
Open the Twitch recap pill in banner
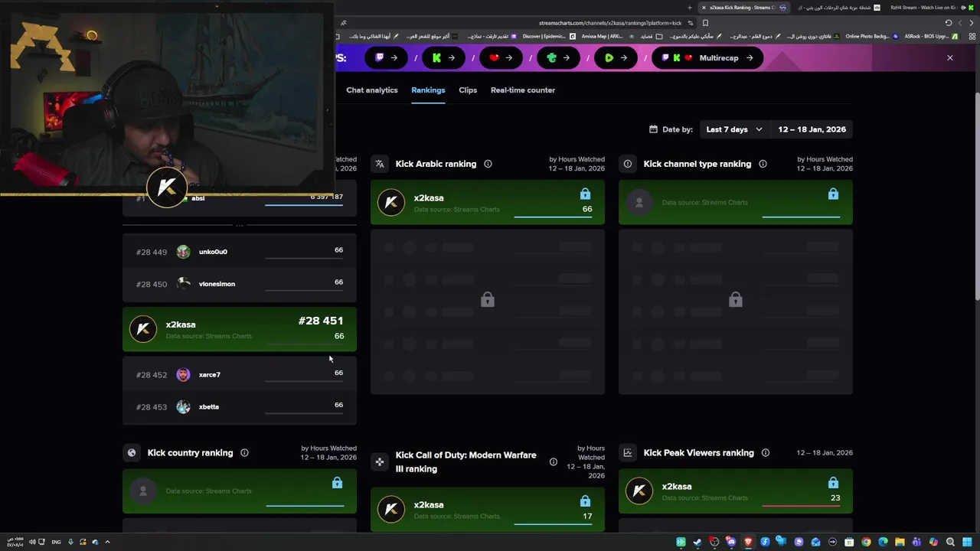(386, 57)
